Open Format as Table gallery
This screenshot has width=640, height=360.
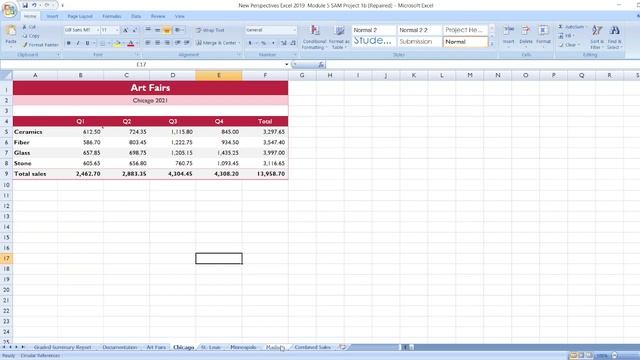coord(339,37)
